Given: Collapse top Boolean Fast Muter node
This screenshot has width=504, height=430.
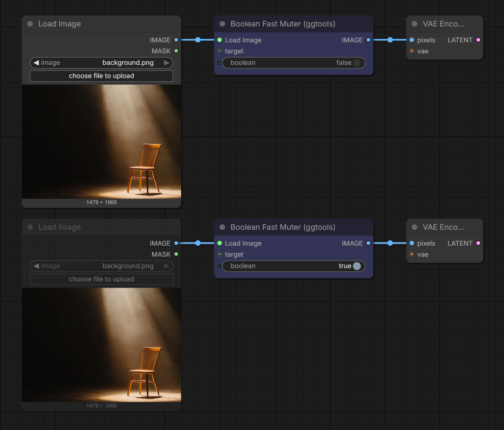Looking at the screenshot, I should click(x=222, y=24).
